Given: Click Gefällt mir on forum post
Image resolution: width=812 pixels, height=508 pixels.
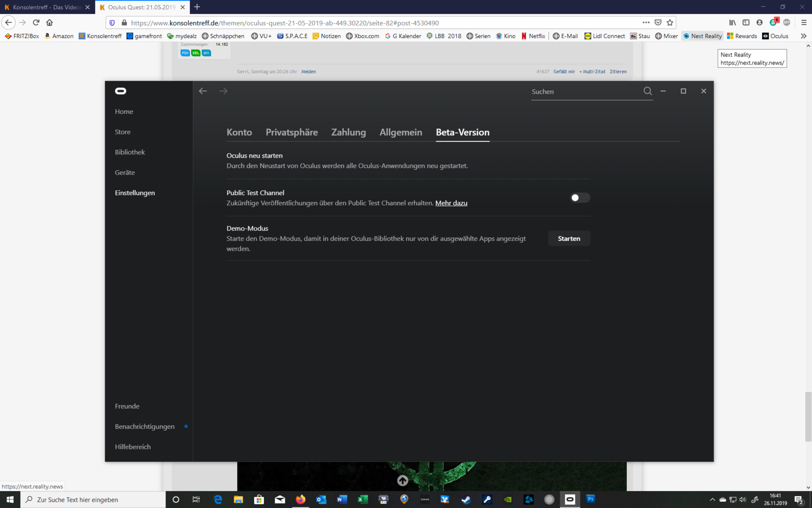Looking at the screenshot, I should pyautogui.click(x=564, y=72).
